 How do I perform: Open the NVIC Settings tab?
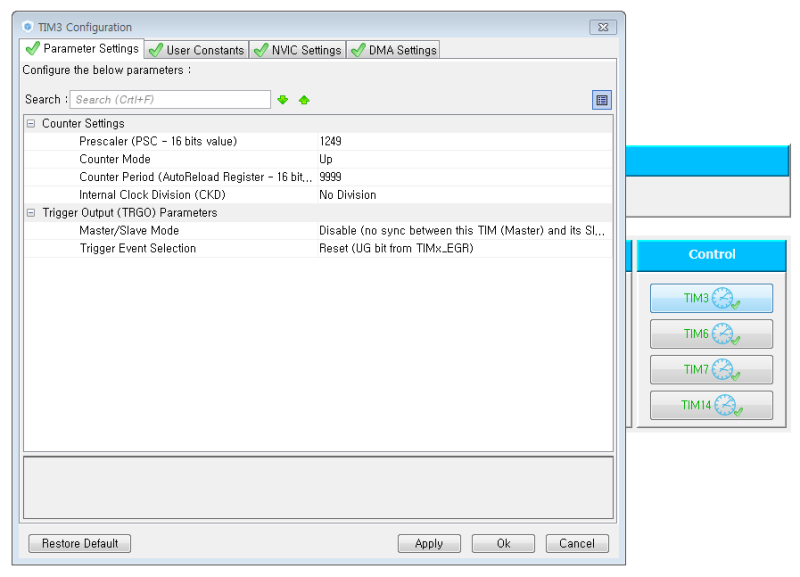point(298,50)
